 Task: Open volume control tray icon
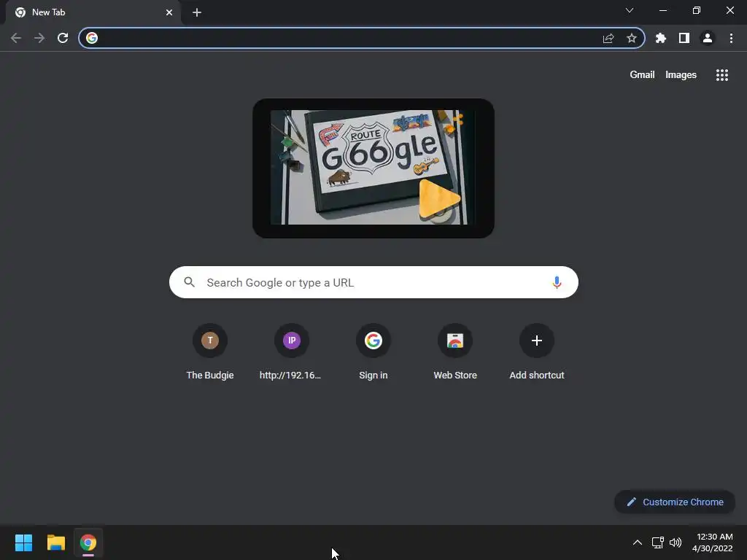click(x=676, y=542)
